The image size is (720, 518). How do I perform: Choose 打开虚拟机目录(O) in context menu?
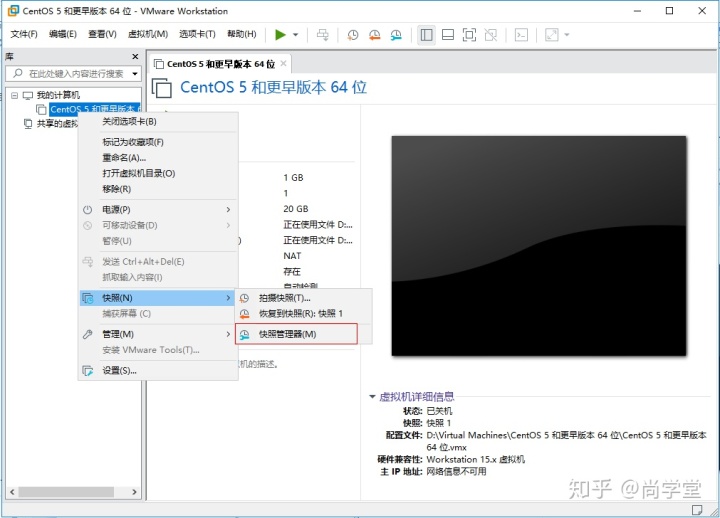coord(158,173)
